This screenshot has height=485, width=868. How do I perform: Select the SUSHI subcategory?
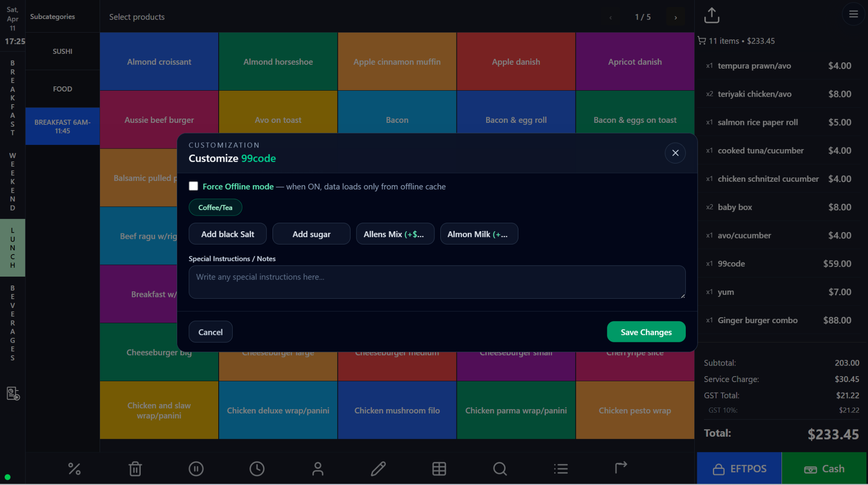click(62, 51)
